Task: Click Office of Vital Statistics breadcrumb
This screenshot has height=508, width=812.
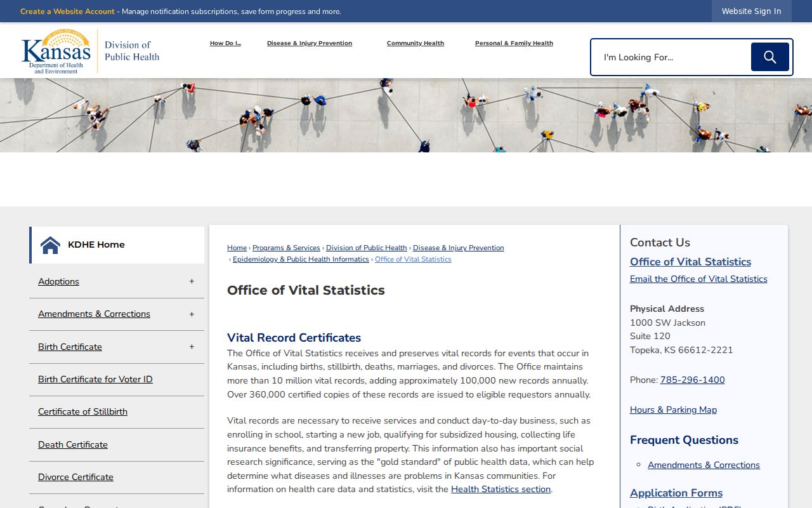Action: [413, 259]
